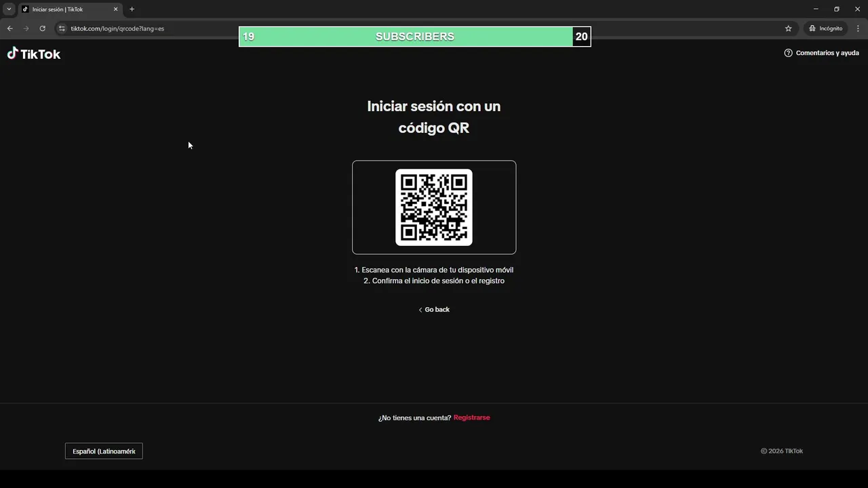Click the QR code image
This screenshot has height=488, width=868.
click(434, 207)
